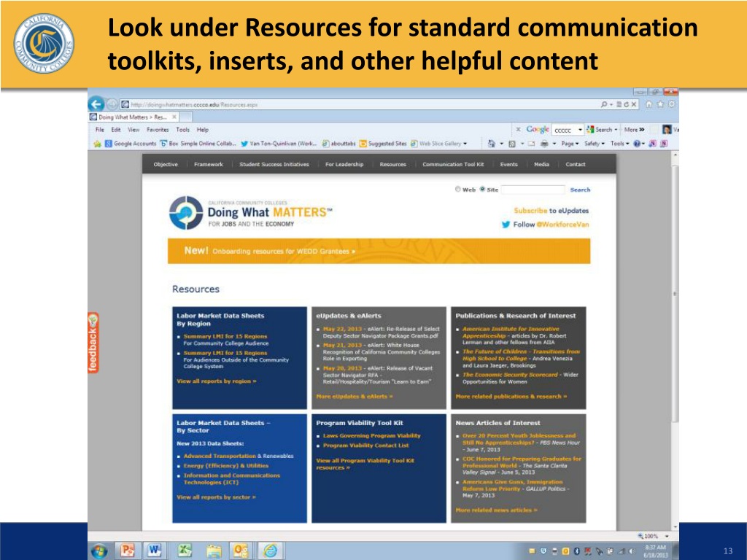Open PowerPoint from the taskbar

pyautogui.click(x=127, y=551)
